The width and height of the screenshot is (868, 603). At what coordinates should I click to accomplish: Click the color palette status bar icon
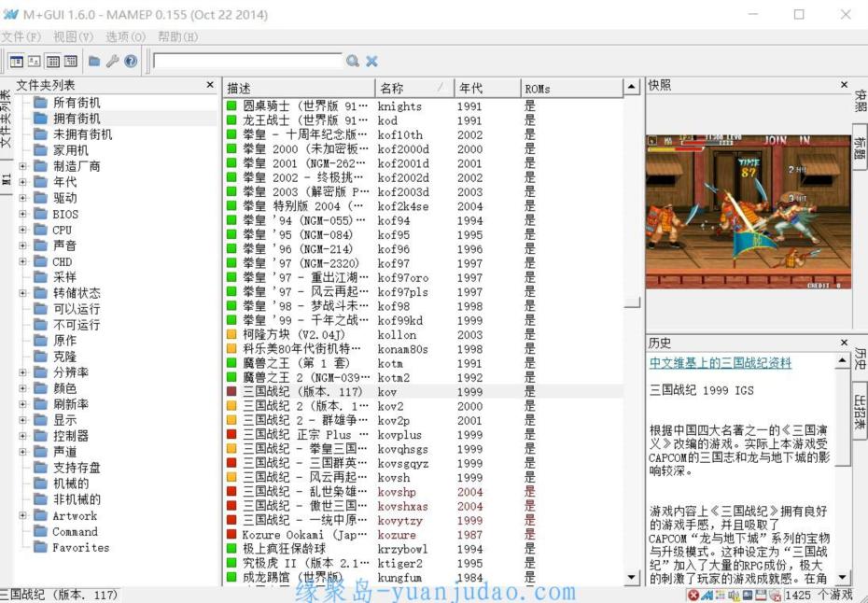click(721, 596)
